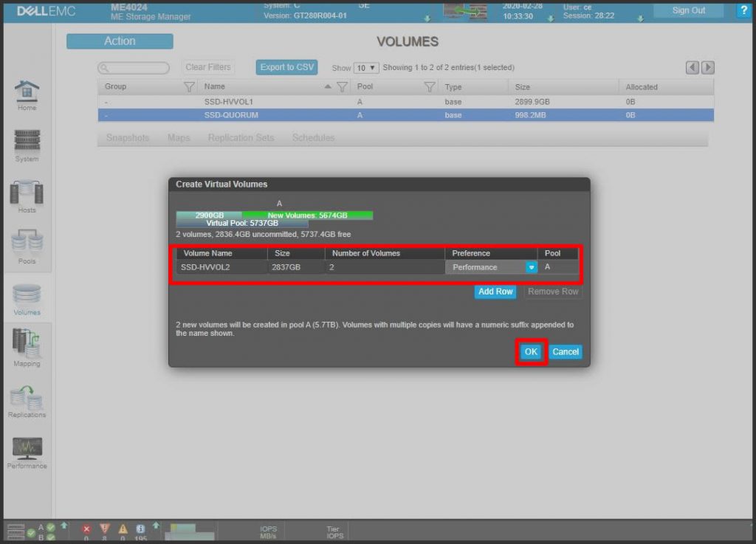Switch to the Schedules tab
Screen dimensions: 756x544
click(313, 138)
